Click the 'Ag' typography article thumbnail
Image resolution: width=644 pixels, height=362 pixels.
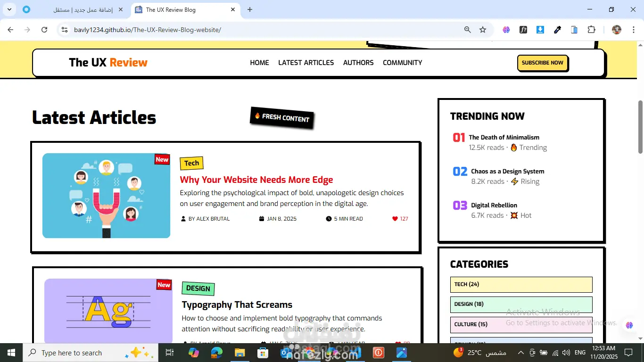click(x=108, y=311)
